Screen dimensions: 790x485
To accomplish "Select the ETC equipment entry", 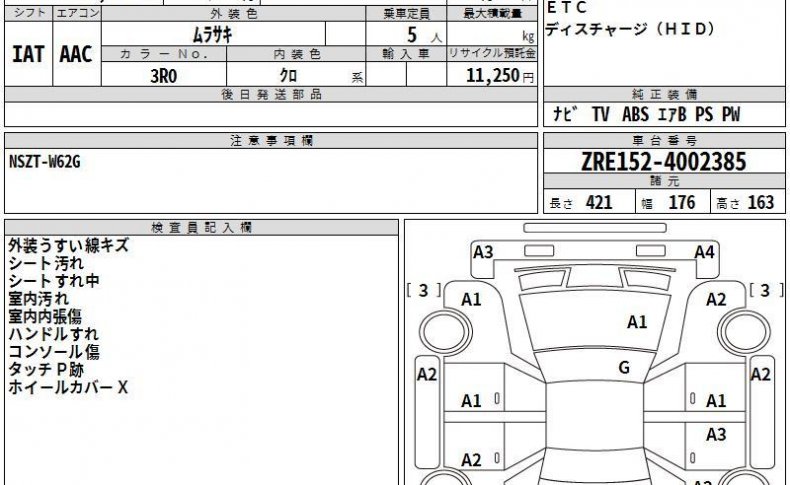I will (567, 8).
